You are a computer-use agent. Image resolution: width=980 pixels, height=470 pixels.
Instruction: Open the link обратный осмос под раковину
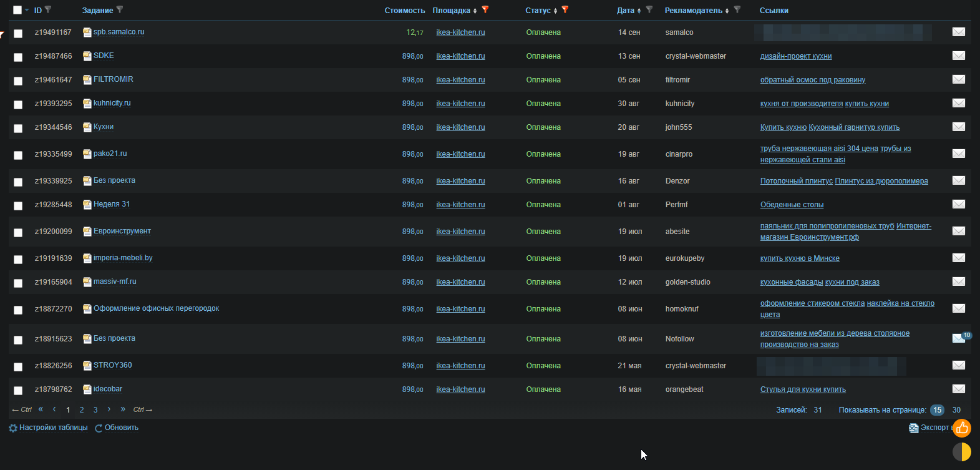[x=813, y=80]
